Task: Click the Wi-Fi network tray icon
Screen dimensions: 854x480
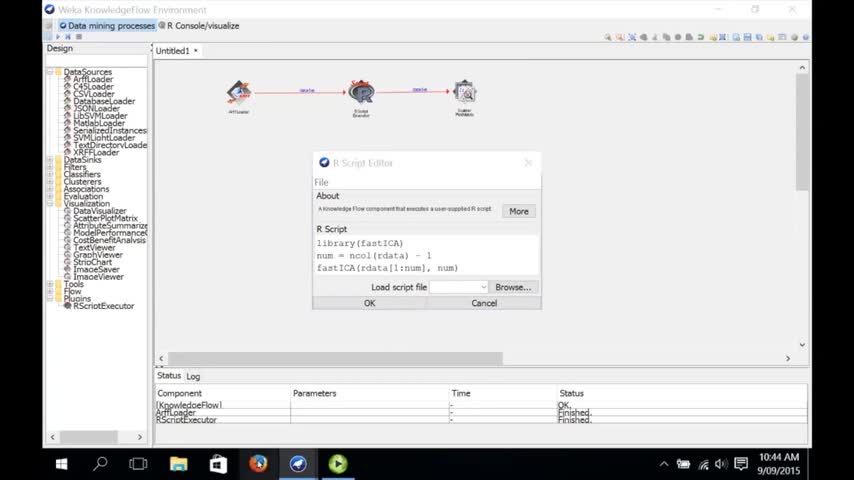Action: [703, 465]
